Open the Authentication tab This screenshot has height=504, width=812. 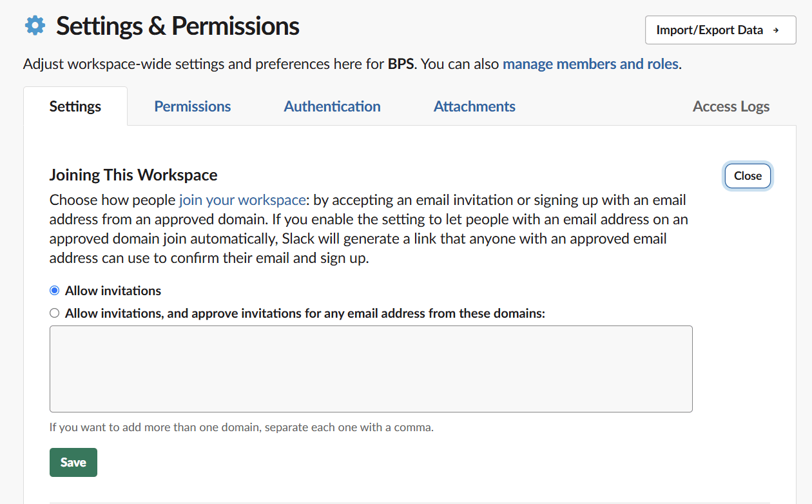tap(332, 106)
